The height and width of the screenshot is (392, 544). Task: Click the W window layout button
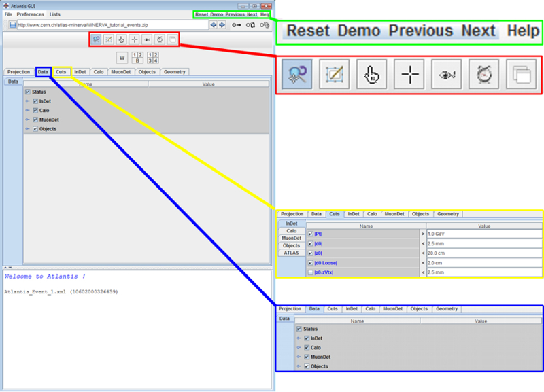tap(122, 58)
